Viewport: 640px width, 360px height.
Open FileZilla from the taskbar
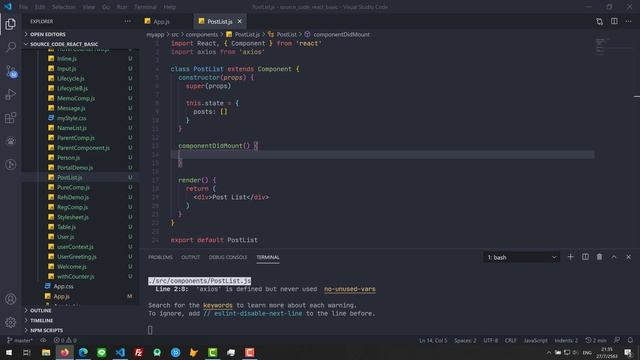click(x=138, y=352)
